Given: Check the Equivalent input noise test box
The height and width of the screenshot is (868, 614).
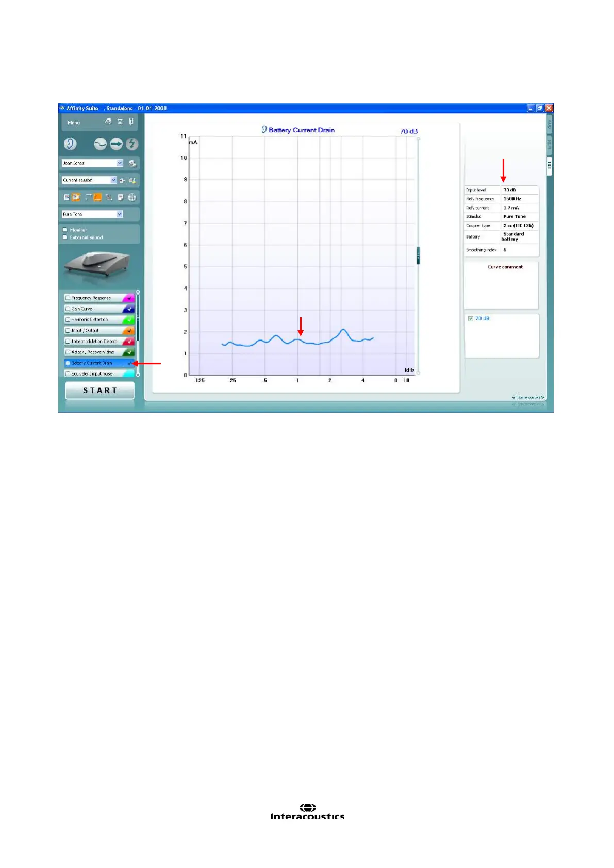Looking at the screenshot, I should pos(68,373).
